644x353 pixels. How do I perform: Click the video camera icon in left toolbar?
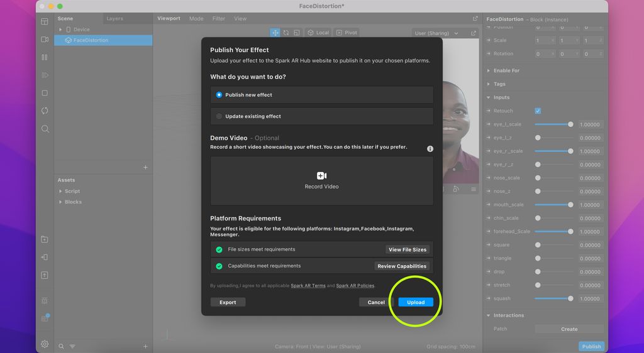[45, 40]
